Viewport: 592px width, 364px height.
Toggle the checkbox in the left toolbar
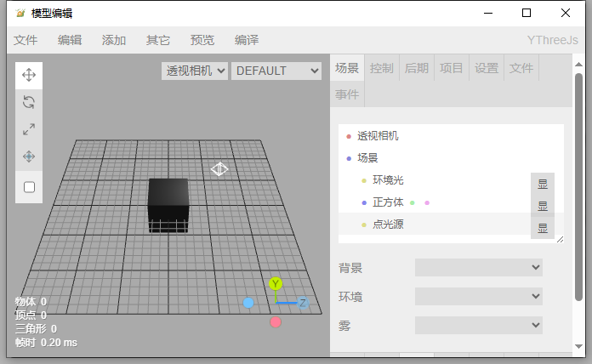click(x=29, y=187)
